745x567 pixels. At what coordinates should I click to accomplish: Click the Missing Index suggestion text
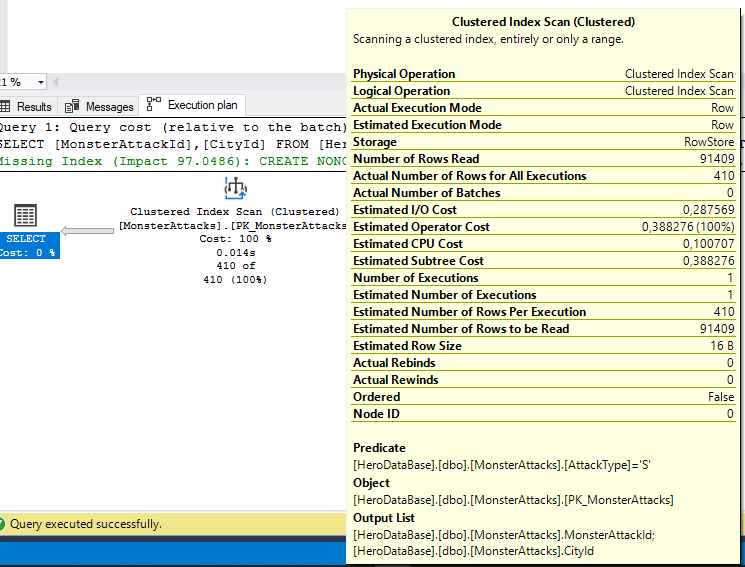coord(173,161)
